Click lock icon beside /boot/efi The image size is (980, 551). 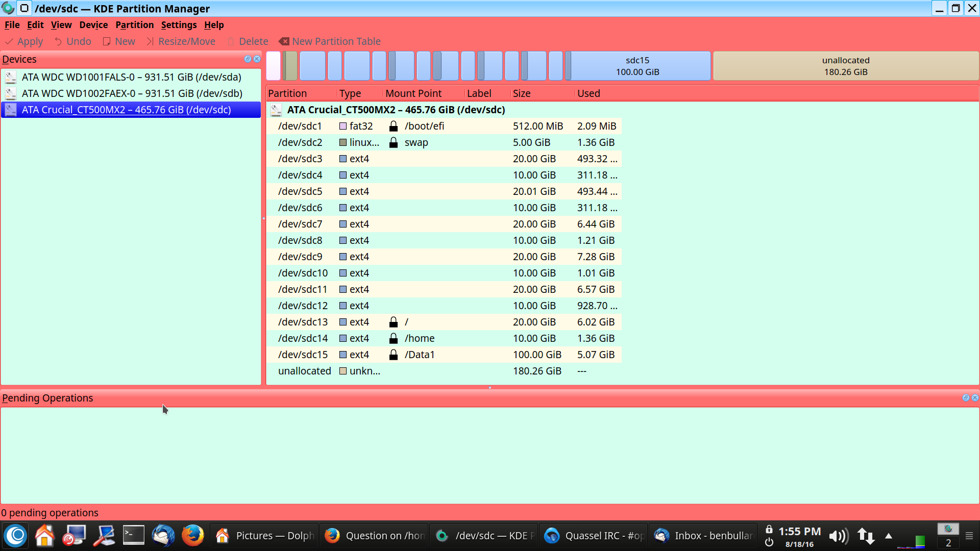[x=394, y=126]
